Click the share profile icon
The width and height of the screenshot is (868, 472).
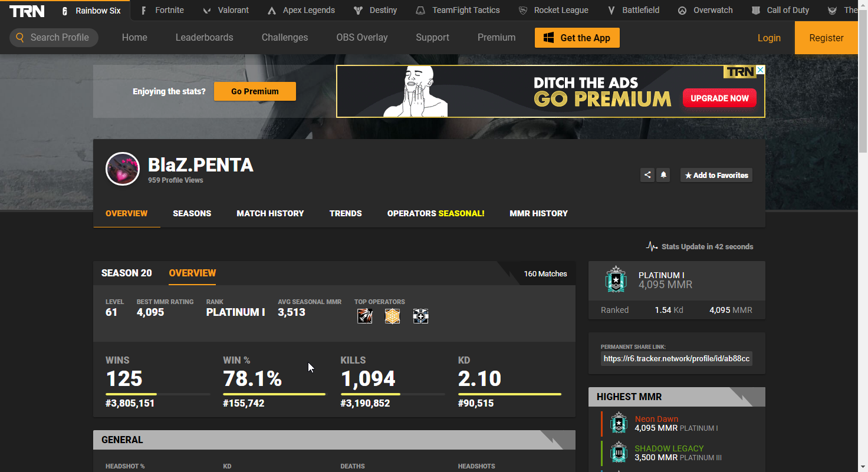[647, 175]
